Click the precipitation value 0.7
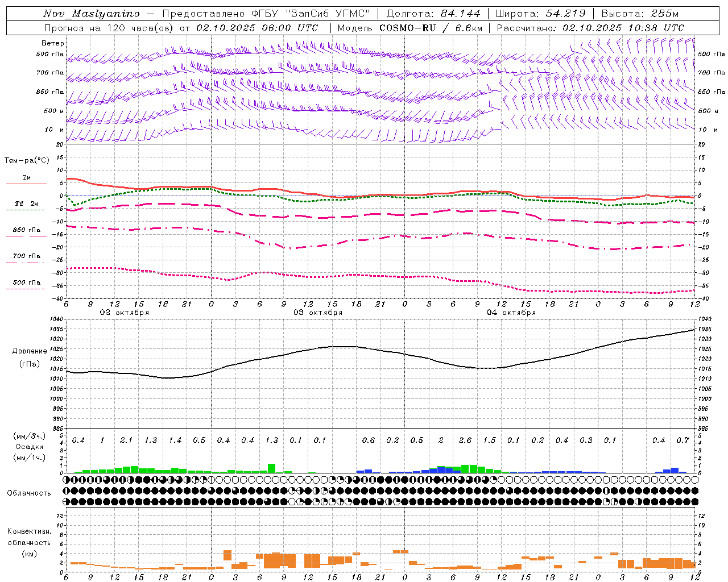Viewport: 728px width, 582px height. pyautogui.click(x=682, y=440)
